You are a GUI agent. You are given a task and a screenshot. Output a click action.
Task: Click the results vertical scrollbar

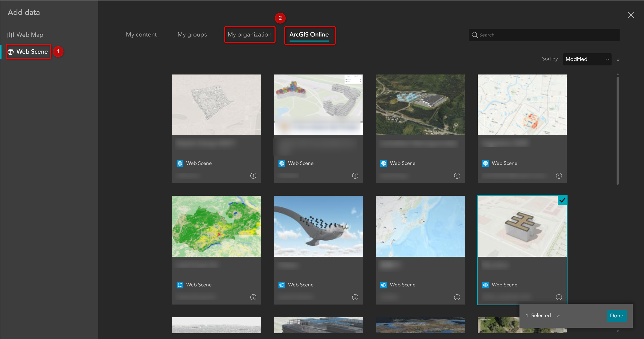[x=617, y=131]
